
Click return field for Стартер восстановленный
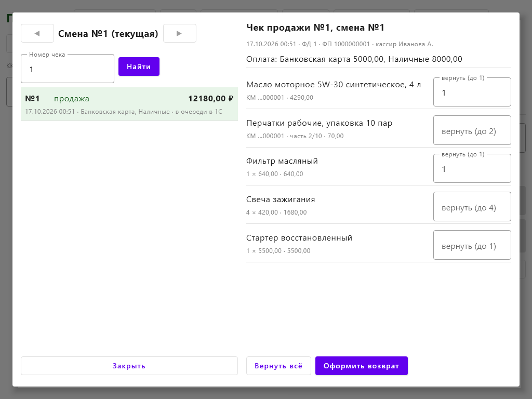472,245
